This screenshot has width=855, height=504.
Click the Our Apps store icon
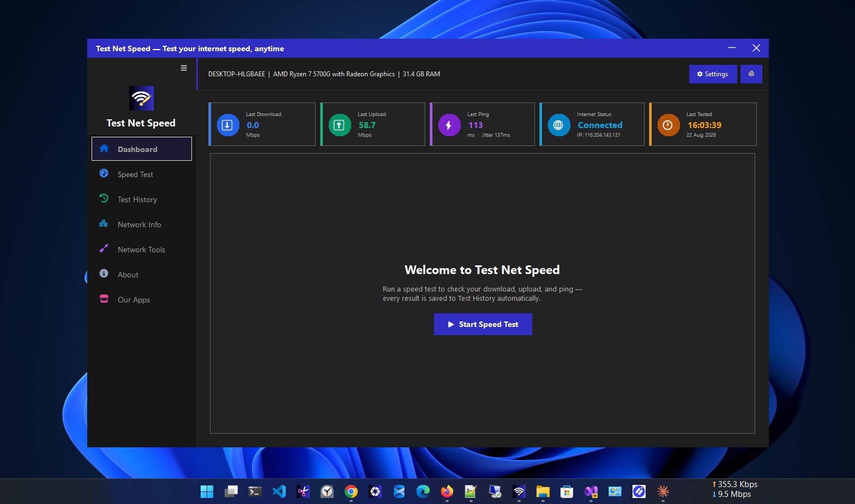click(x=104, y=299)
